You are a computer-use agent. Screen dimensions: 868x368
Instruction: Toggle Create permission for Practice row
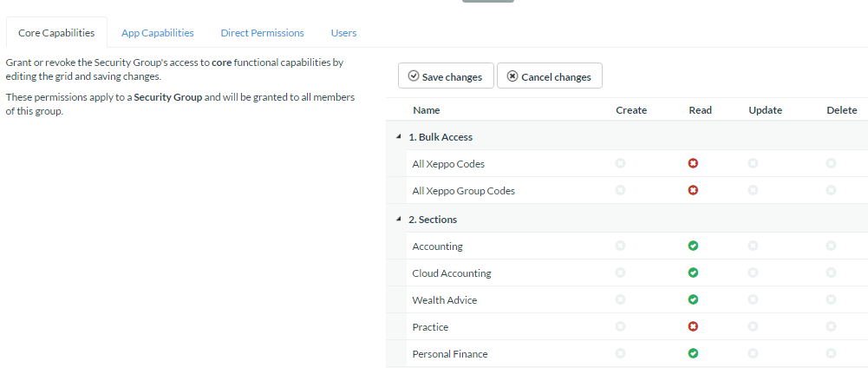pos(620,327)
